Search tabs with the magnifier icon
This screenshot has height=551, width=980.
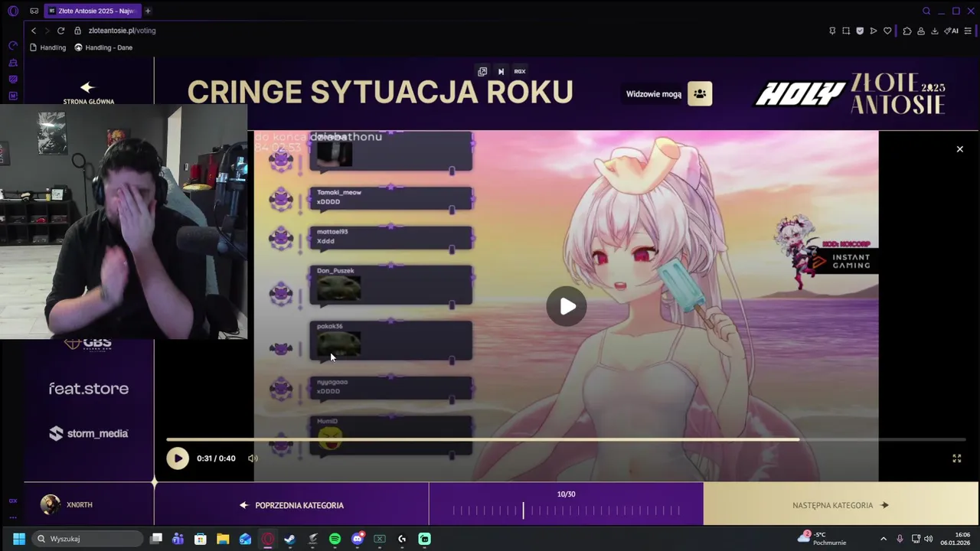tap(926, 11)
